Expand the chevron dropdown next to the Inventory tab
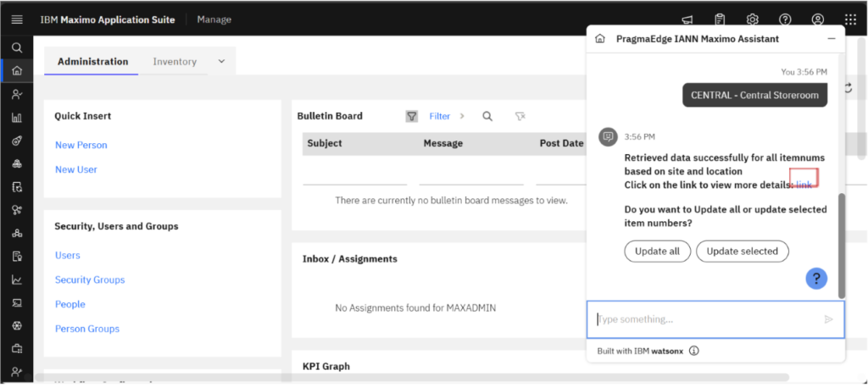 pos(221,61)
